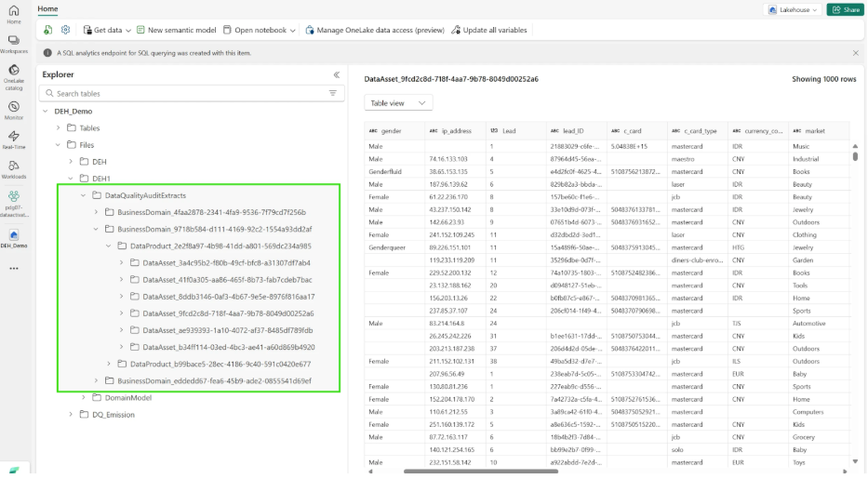Open the Table view dropdown
Image resolution: width=868 pixels, height=479 pixels.
pyautogui.click(x=398, y=103)
